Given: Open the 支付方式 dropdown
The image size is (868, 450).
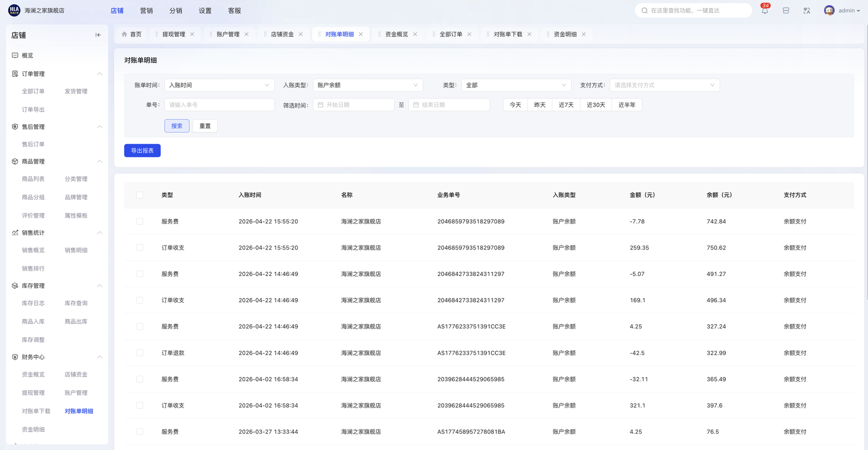Looking at the screenshot, I should point(664,85).
